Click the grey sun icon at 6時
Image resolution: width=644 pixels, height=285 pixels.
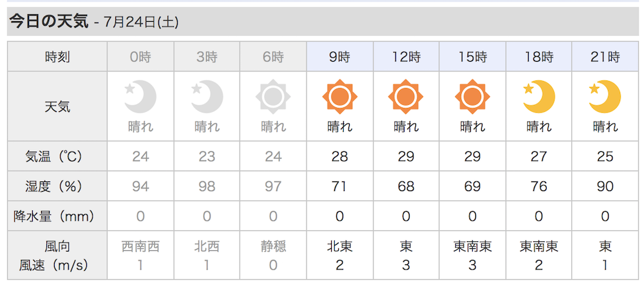[273, 97]
